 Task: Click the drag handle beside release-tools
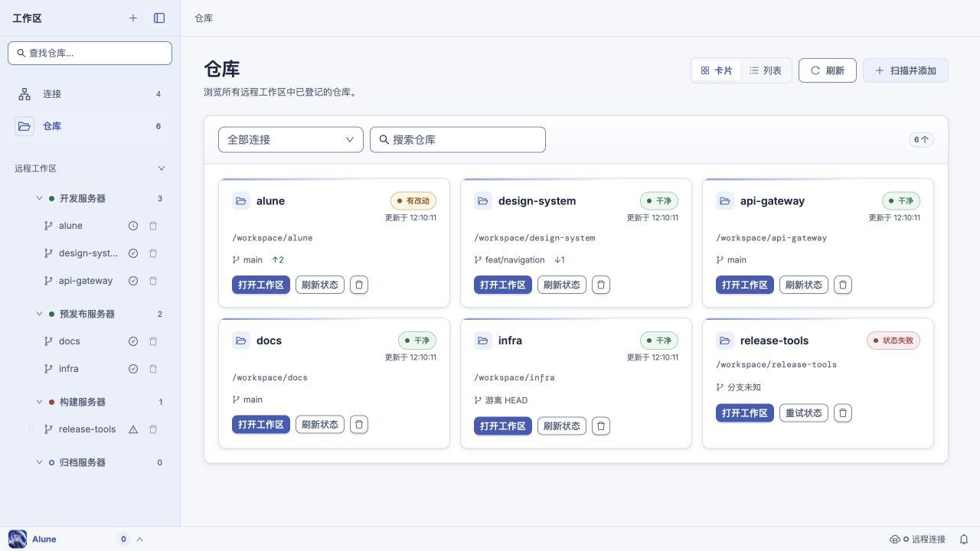31,429
